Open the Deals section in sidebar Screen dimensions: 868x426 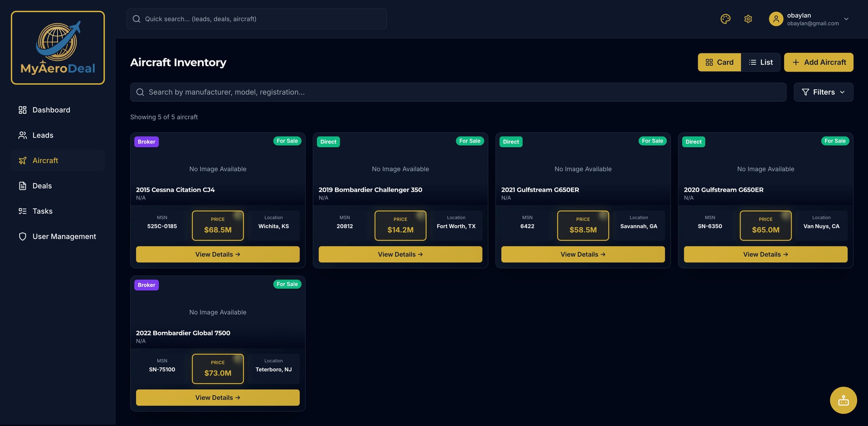[42, 186]
